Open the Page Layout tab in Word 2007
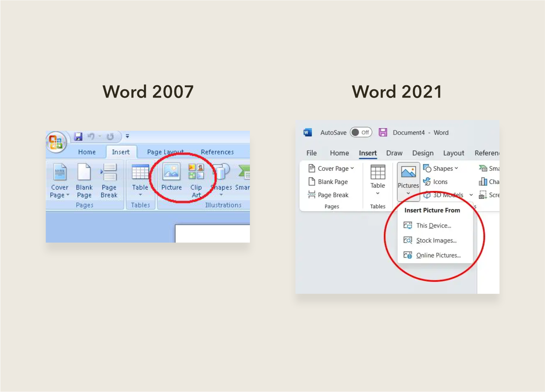Viewport: 545px width, 392px height. (165, 152)
